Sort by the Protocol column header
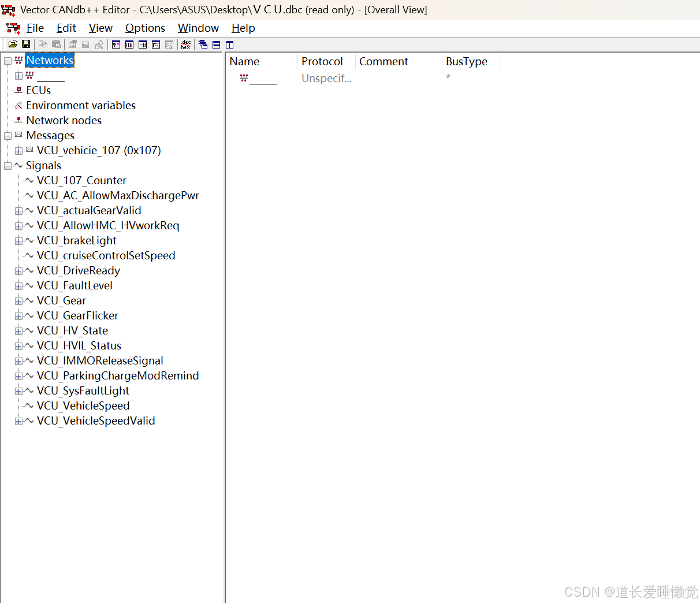This screenshot has width=700, height=603. coord(326,61)
